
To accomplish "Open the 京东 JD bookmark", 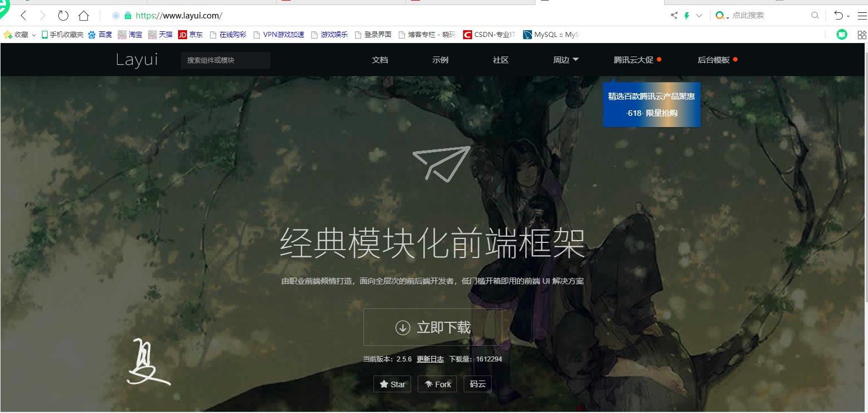I will click(190, 35).
